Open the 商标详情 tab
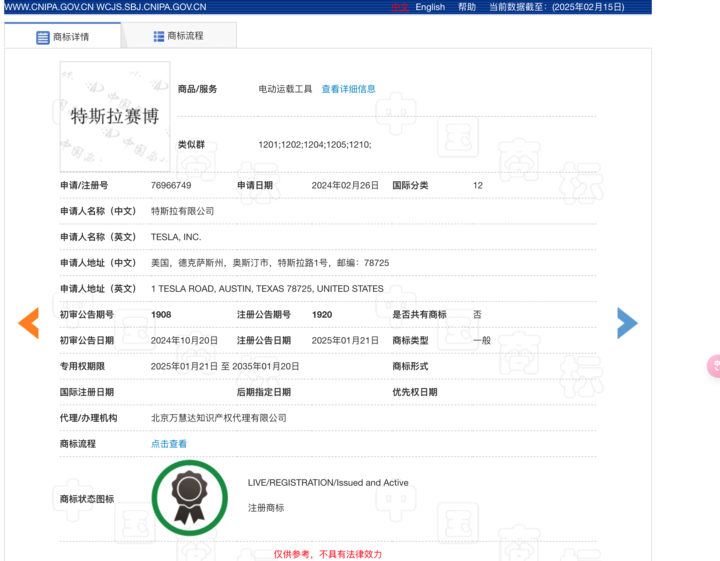Image resolution: width=720 pixels, height=561 pixels. [62, 36]
